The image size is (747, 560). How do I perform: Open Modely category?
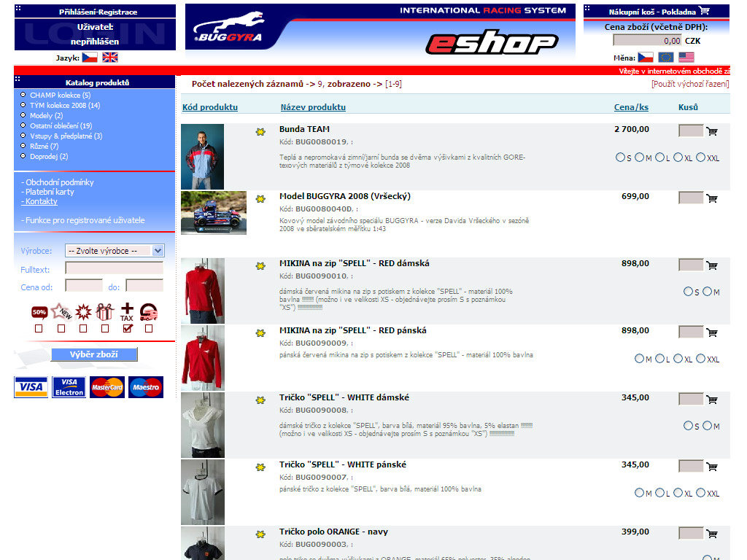tap(46, 116)
